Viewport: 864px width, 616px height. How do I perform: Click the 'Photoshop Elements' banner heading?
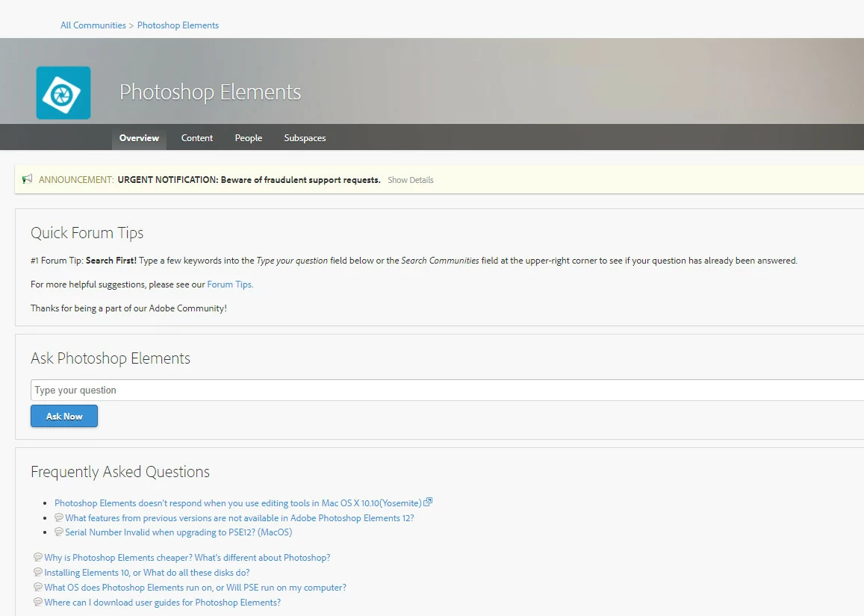tap(211, 92)
